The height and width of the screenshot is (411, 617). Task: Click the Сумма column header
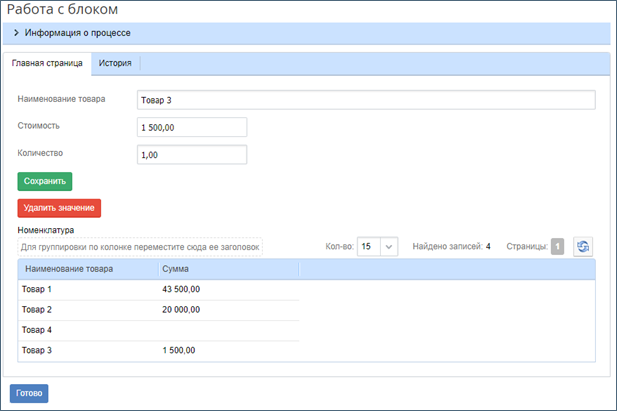tap(176, 269)
